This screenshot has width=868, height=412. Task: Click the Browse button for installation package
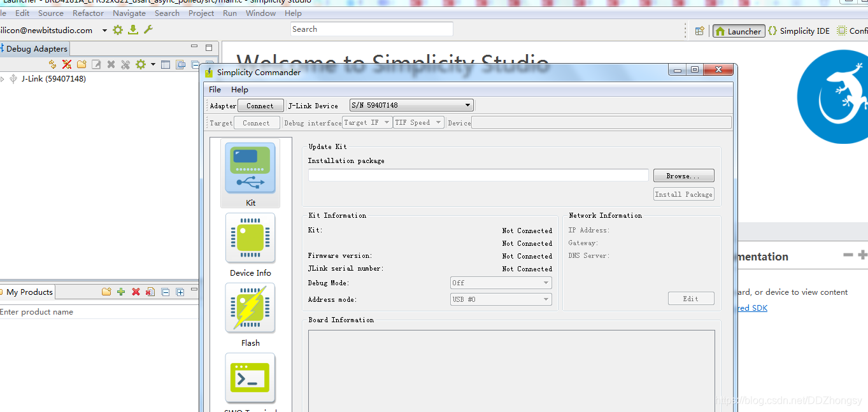(683, 175)
